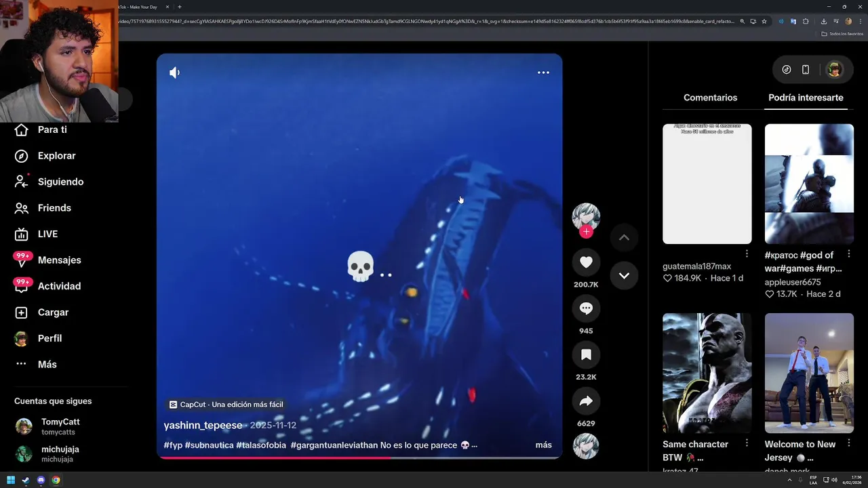Switch to Comentarios tab
868x488 pixels.
pyautogui.click(x=710, y=98)
